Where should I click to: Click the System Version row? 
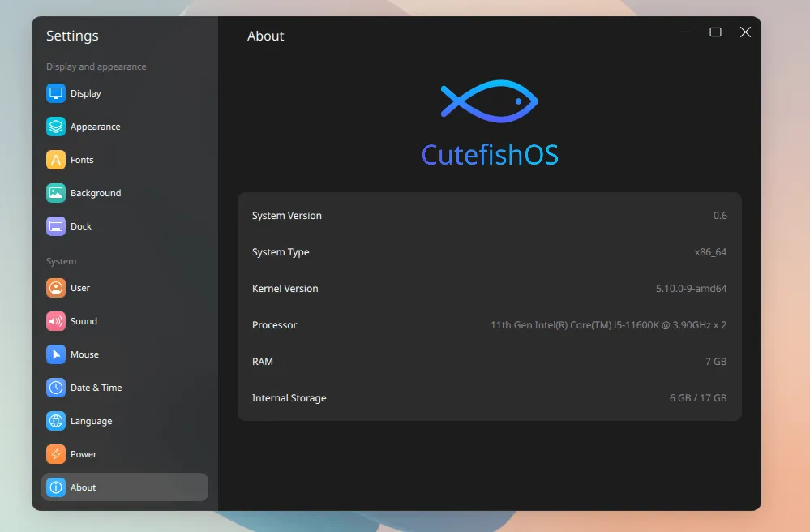coord(489,216)
